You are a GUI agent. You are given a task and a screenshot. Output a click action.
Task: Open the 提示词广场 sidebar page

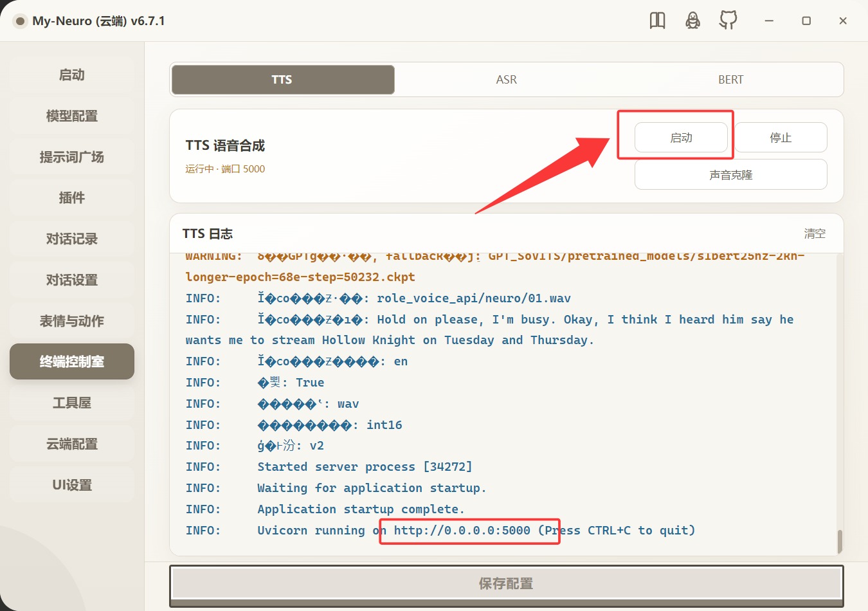point(72,157)
